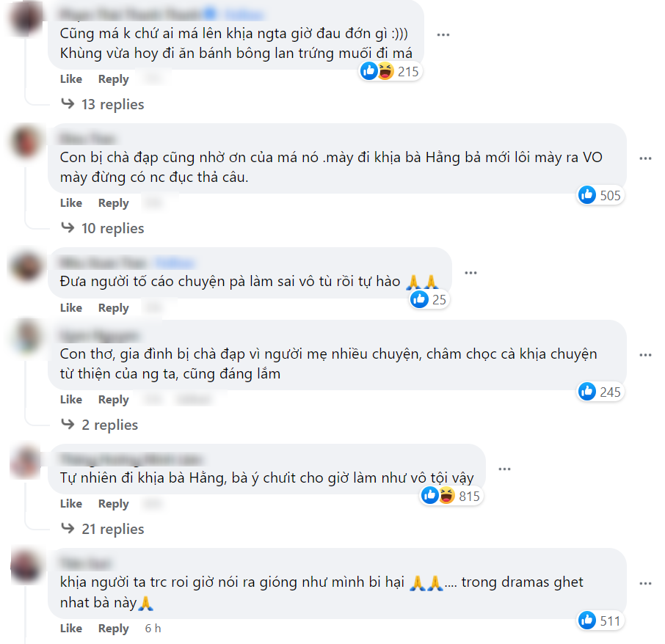Like the comment with 25 reactions
Screen dimensions: 665x644
point(71,308)
